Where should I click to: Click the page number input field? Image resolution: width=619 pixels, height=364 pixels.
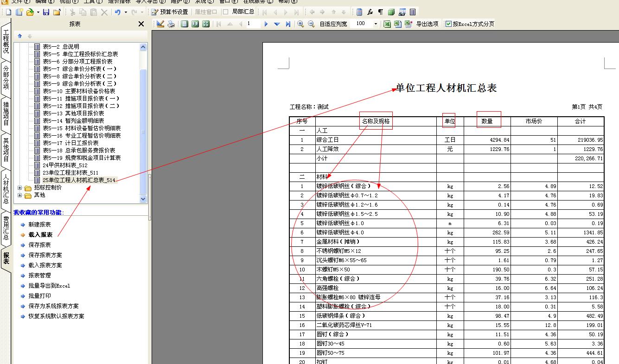pos(253,24)
